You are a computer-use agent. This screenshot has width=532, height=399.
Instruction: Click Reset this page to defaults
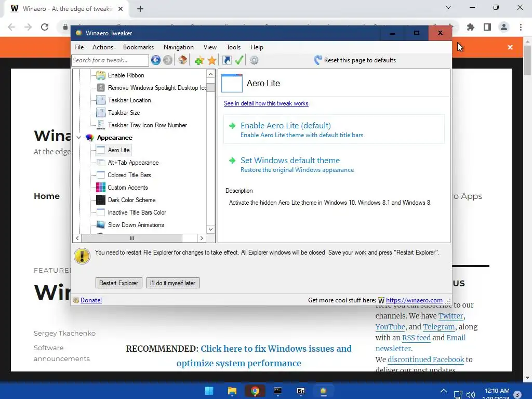point(360,60)
